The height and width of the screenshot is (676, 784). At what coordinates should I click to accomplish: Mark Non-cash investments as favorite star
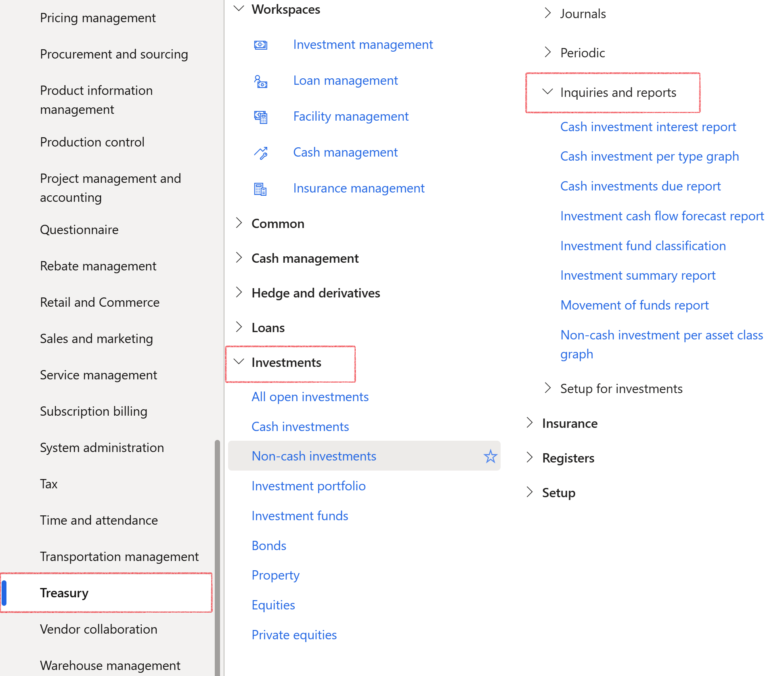[491, 456]
